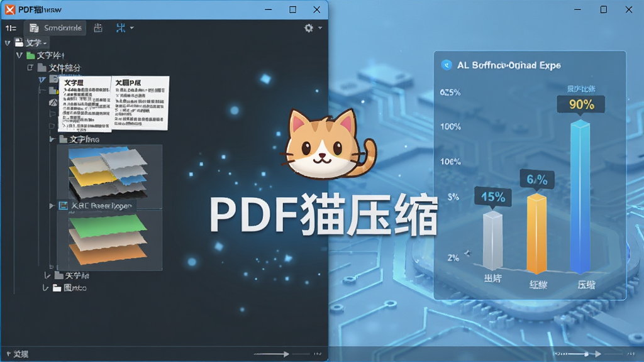This screenshot has width=644, height=362.
Task: Select the gray 文件 folder icon
Action: pos(42,67)
